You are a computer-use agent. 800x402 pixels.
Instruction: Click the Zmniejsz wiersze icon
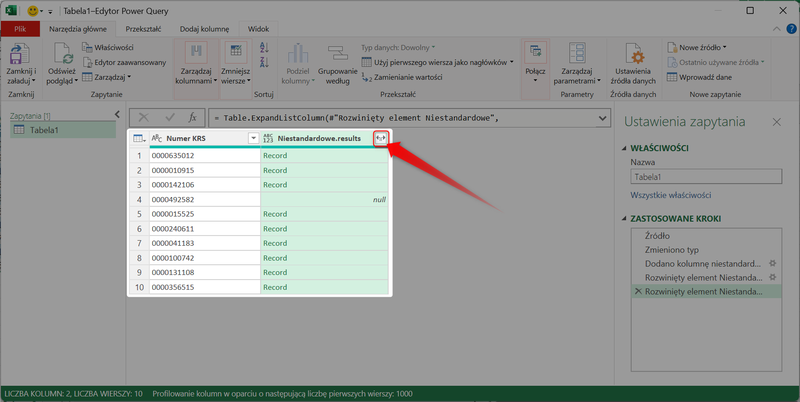pyautogui.click(x=236, y=53)
